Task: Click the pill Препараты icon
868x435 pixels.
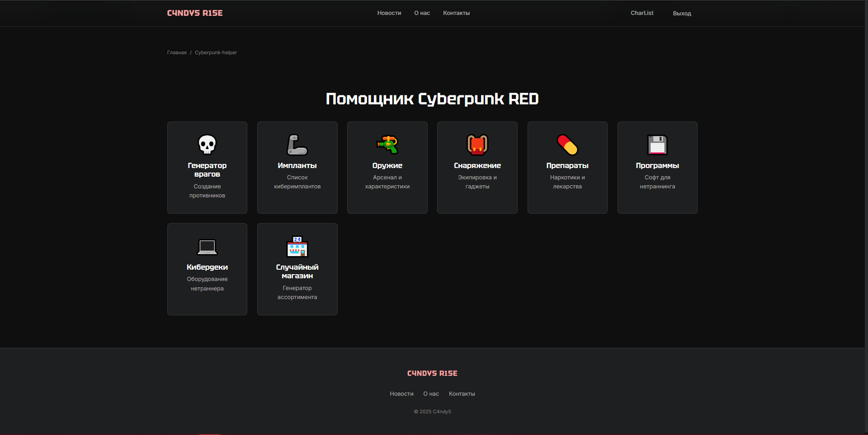Action: point(567,145)
